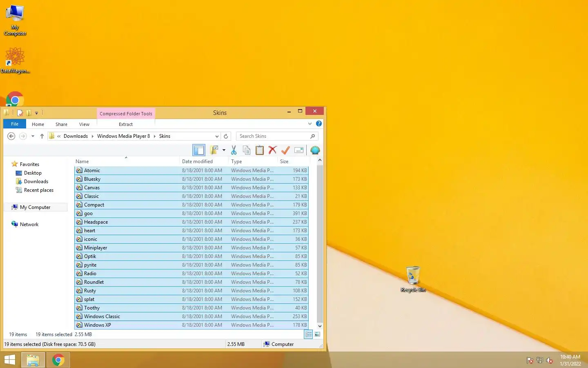Select the Miniplayer skin file
588x368 pixels.
point(192,248)
